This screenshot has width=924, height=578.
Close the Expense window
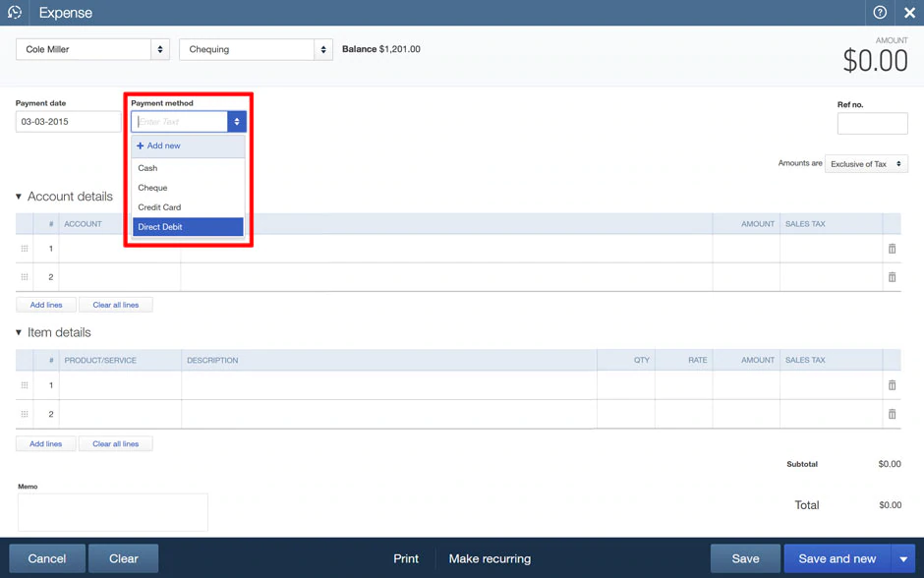910,13
